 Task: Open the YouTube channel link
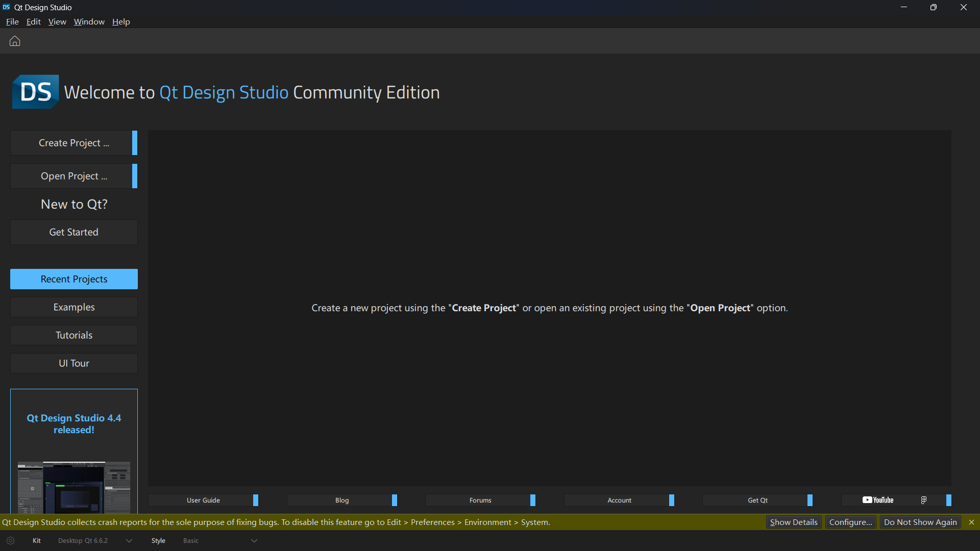tap(878, 500)
